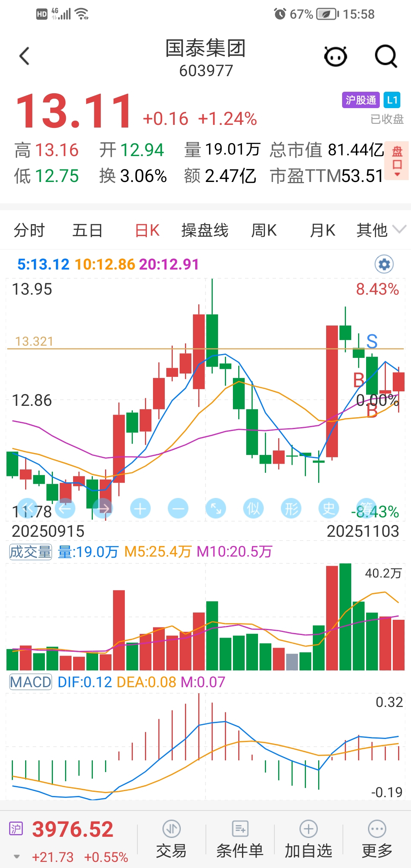Open chart indicator settings gear

click(x=384, y=264)
